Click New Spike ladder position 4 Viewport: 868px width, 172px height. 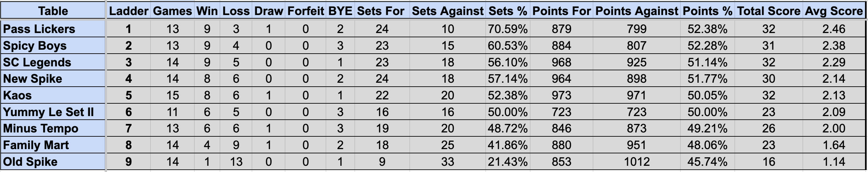point(128,79)
